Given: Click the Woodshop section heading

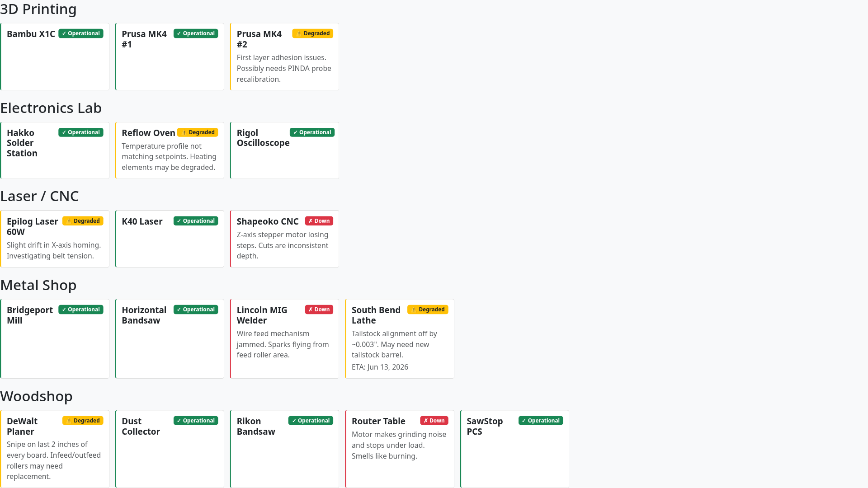Looking at the screenshot, I should pos(36,396).
